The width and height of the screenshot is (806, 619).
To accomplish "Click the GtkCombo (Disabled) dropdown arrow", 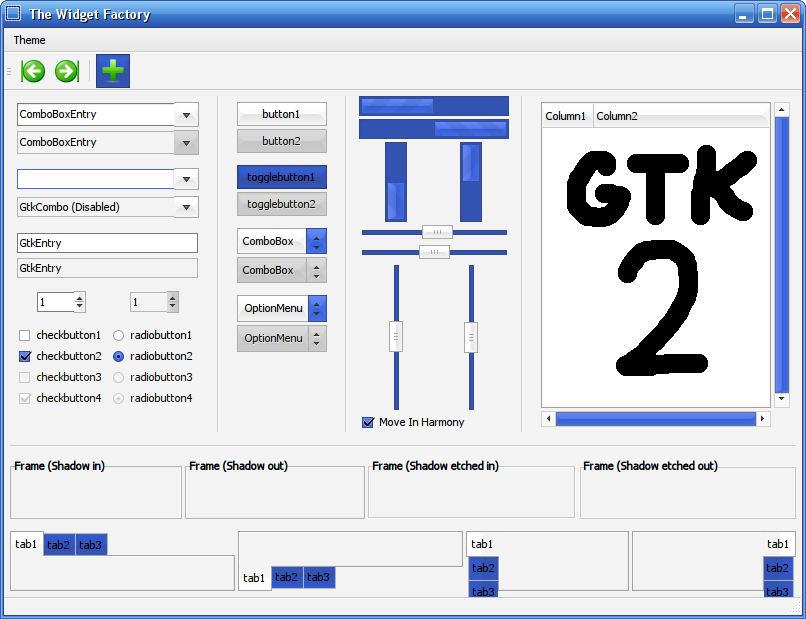I will (x=186, y=207).
